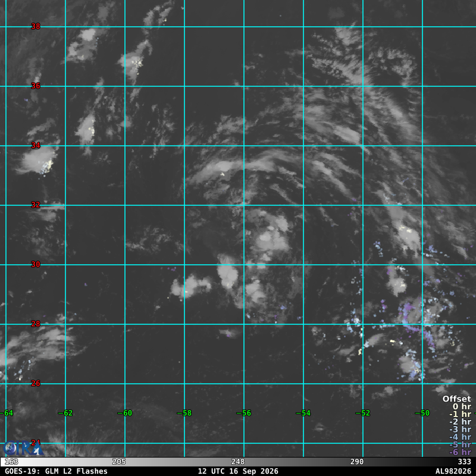This screenshot has height=476, width=476.
Task: Click the GOES-19: GLM L2 Flashes label
Action: (x=56, y=471)
